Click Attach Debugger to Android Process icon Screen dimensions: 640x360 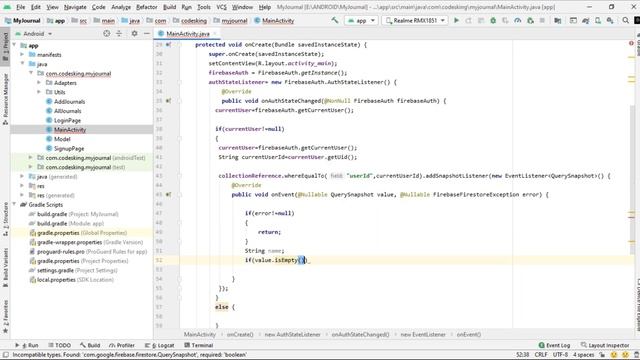tap(530, 20)
